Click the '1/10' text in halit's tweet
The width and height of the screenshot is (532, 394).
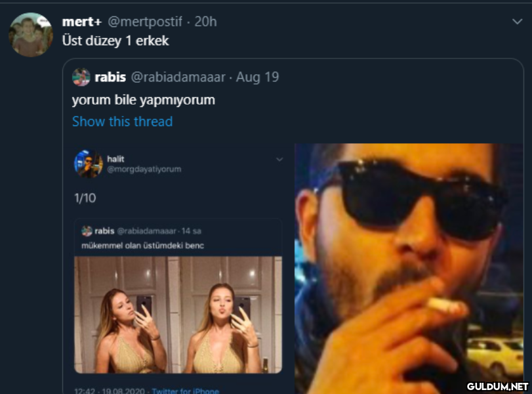(x=85, y=198)
